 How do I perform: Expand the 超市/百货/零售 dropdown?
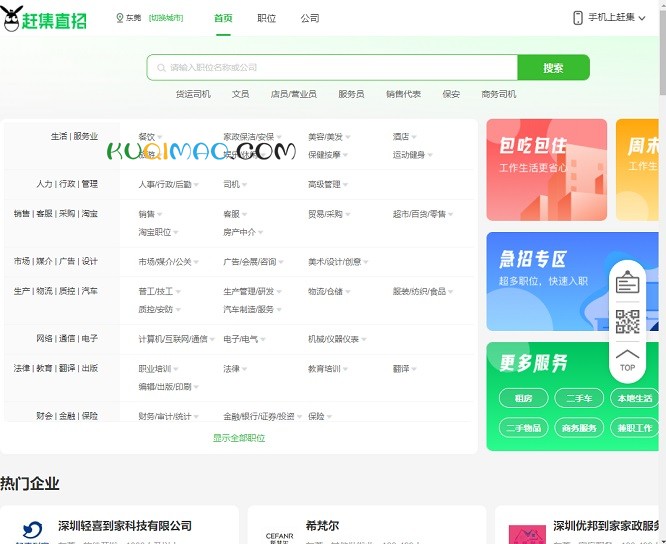(423, 214)
